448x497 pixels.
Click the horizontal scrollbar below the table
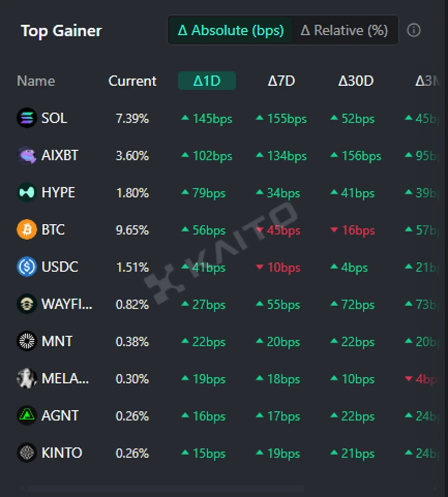(x=168, y=489)
